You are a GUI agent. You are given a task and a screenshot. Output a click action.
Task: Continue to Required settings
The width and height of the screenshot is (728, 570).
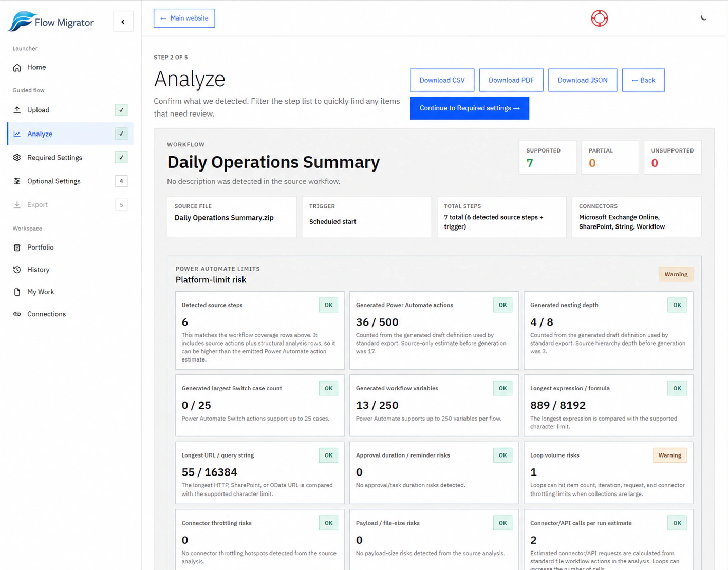[470, 108]
